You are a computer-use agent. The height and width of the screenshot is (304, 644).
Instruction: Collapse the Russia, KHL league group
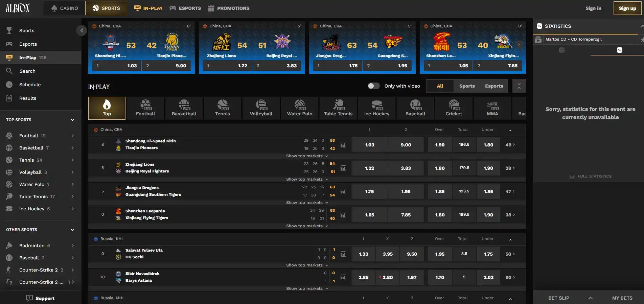510,239
